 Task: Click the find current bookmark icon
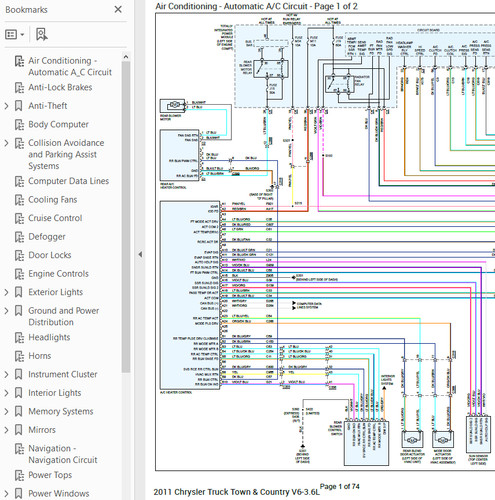(x=42, y=34)
